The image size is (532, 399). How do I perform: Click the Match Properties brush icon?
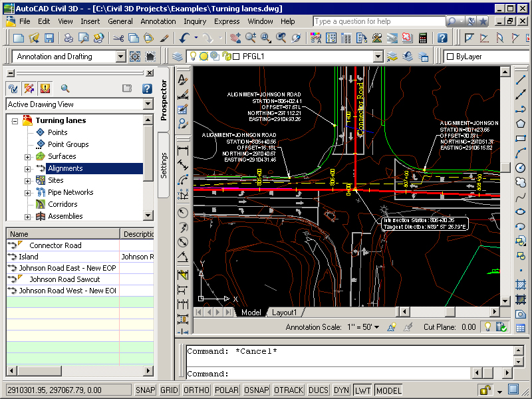click(164, 38)
